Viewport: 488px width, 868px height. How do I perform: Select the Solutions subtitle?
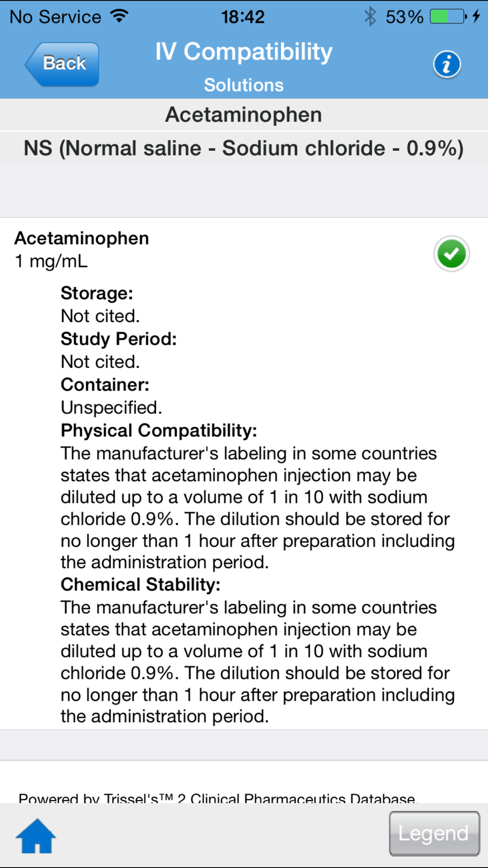[244, 85]
